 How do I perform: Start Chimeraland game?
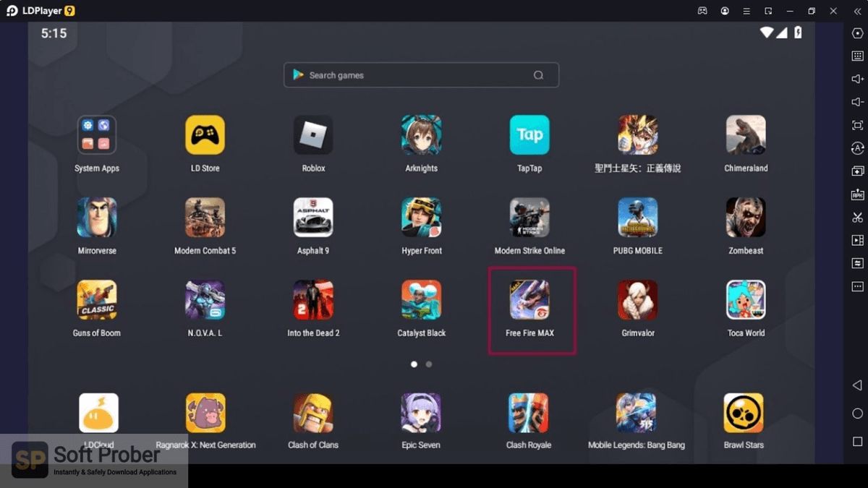tap(746, 135)
